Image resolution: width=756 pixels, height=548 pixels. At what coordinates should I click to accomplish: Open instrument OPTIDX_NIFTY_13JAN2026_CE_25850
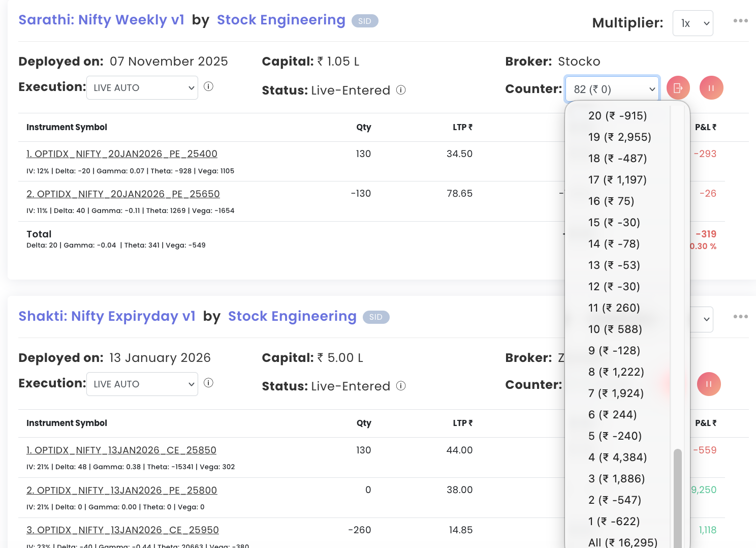tap(121, 450)
